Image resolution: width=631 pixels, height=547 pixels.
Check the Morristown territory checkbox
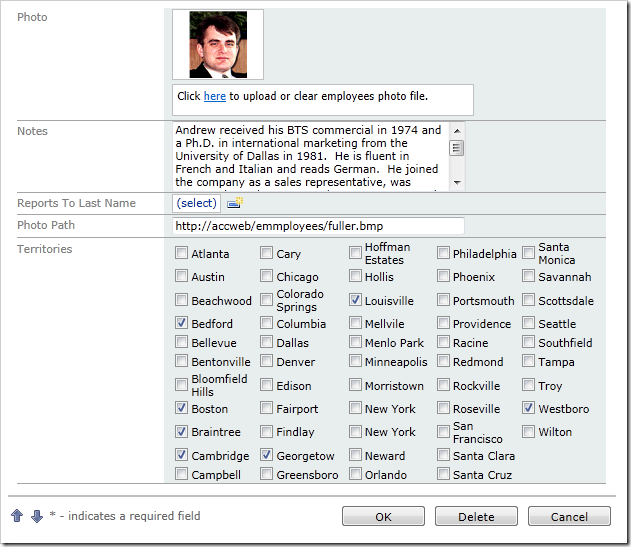[355, 384]
